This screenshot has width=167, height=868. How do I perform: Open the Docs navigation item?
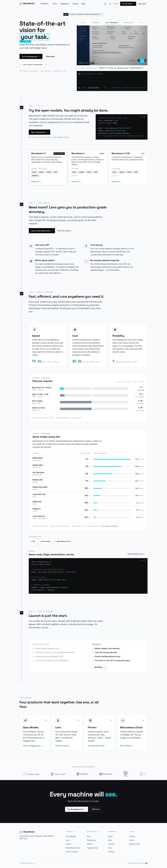point(55,4)
